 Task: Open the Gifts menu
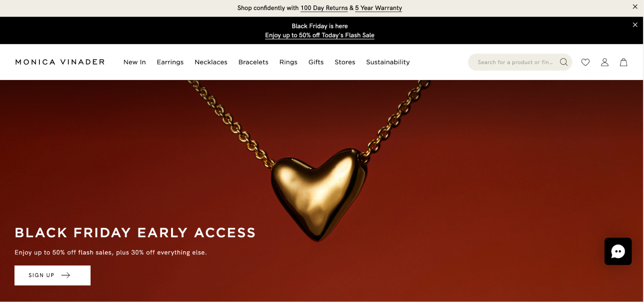pyautogui.click(x=316, y=62)
